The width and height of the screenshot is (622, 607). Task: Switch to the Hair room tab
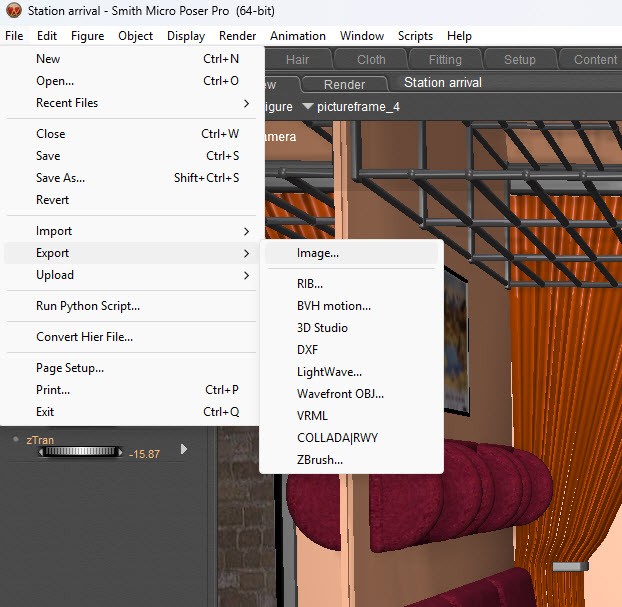298,60
